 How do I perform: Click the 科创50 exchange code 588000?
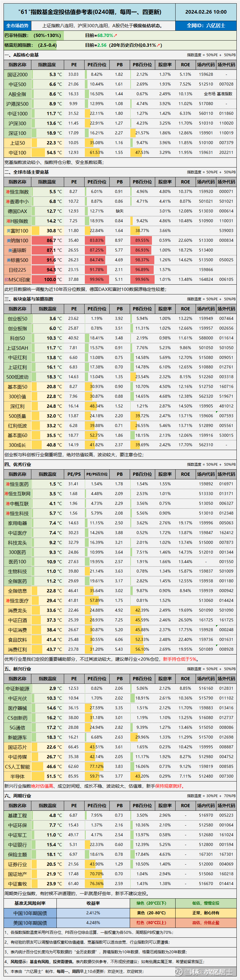coord(206,338)
